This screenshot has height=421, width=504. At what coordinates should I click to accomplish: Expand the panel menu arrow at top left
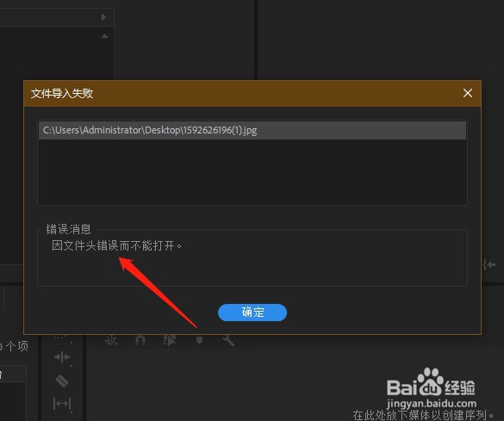coord(103,16)
